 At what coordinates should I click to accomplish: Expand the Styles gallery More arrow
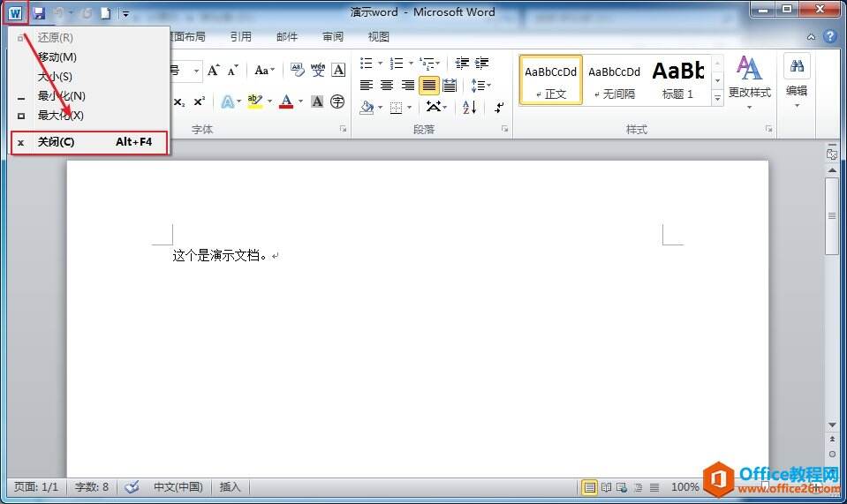(717, 99)
